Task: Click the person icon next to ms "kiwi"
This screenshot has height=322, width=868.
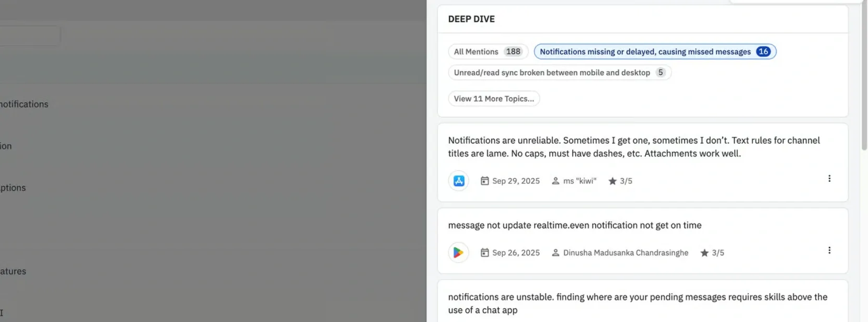Action: (555, 181)
